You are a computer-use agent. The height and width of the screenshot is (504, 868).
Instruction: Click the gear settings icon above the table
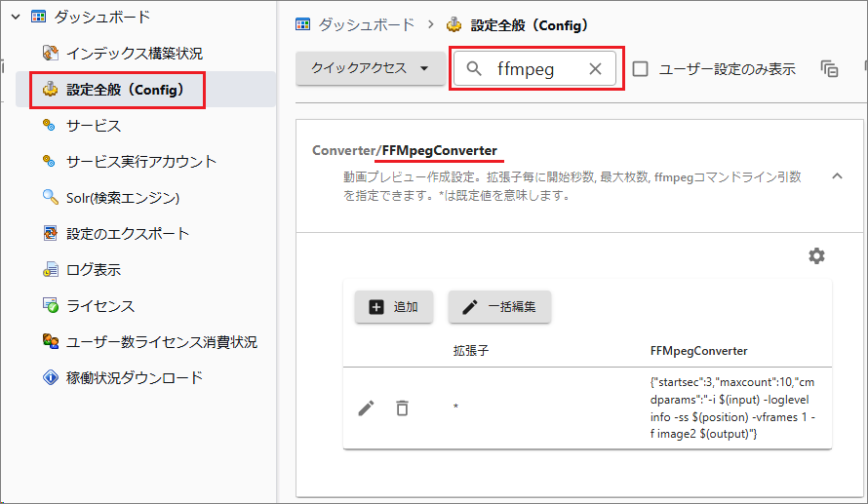point(816,256)
